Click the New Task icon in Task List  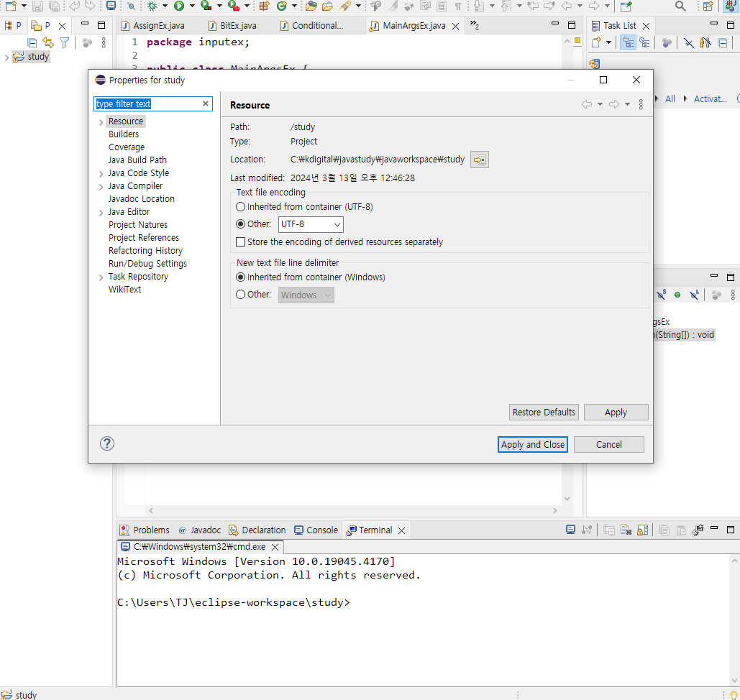click(x=597, y=42)
